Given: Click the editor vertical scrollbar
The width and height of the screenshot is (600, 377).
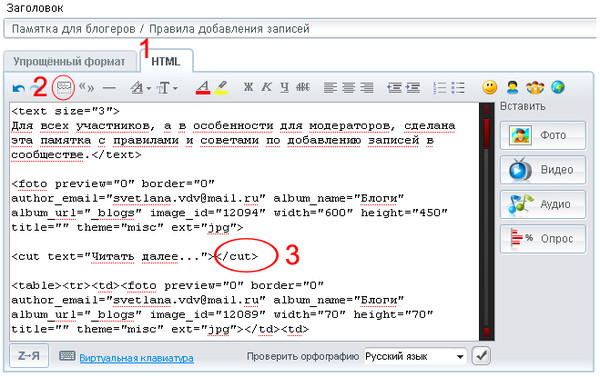Looking at the screenshot, I should [486, 221].
